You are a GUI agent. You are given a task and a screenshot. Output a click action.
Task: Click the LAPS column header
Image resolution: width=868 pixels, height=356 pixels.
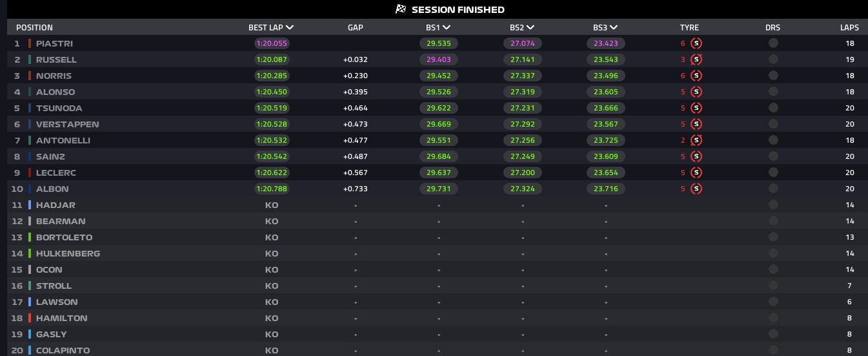pos(849,28)
